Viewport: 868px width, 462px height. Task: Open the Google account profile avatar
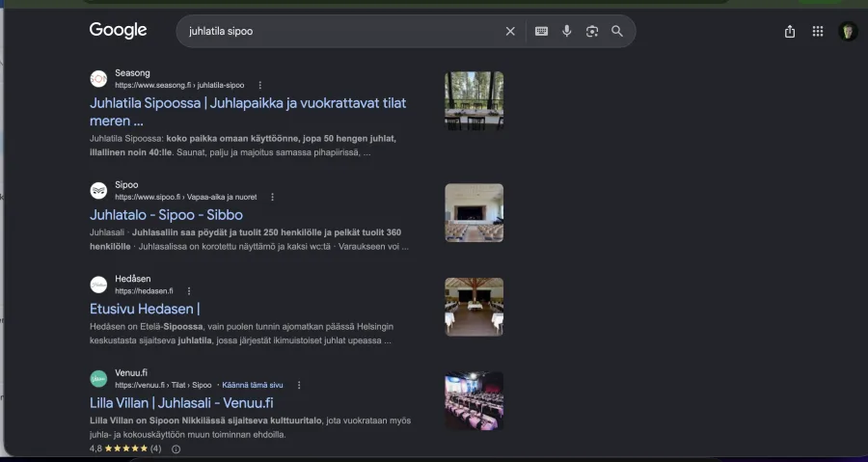(x=848, y=32)
